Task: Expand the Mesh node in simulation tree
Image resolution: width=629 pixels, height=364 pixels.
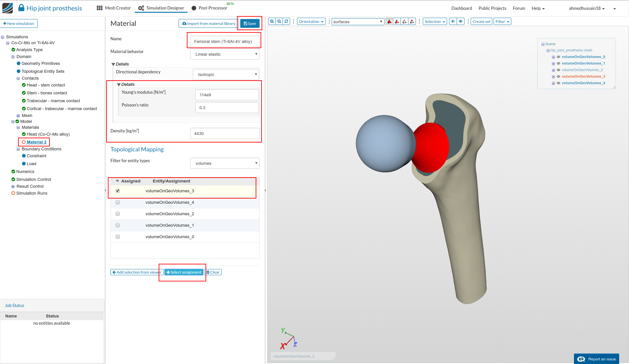Action: pos(18,116)
